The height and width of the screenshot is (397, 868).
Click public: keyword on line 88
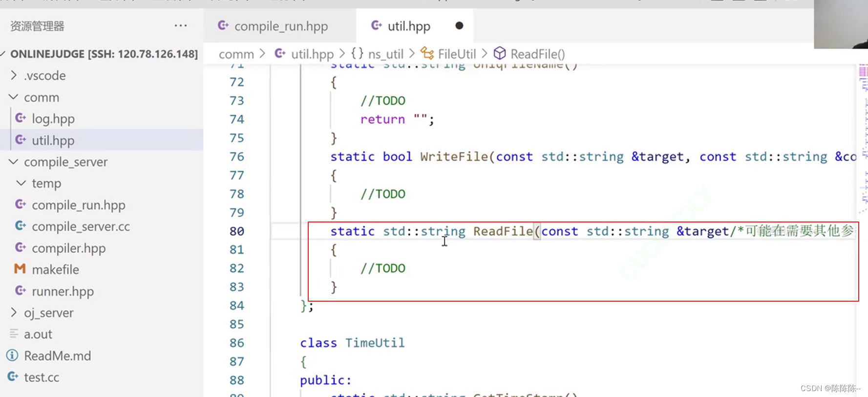tap(326, 380)
